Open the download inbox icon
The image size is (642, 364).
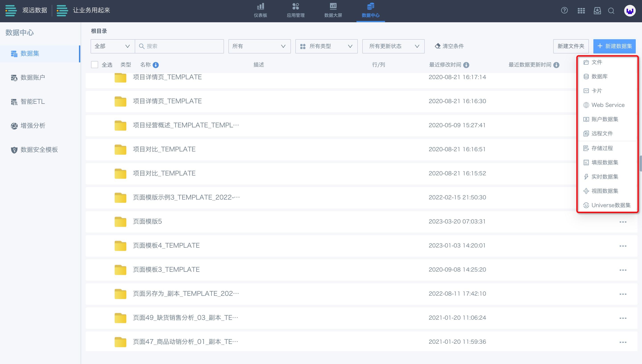point(597,11)
